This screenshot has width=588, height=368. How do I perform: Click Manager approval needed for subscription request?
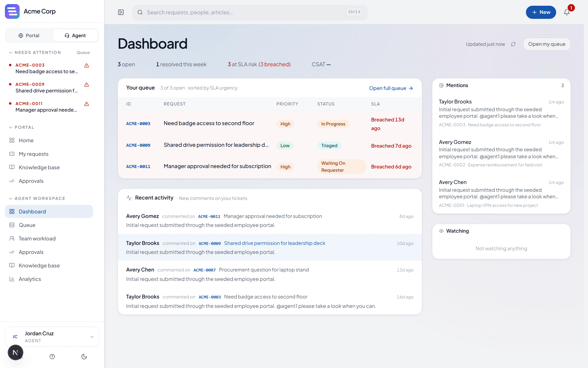click(217, 166)
